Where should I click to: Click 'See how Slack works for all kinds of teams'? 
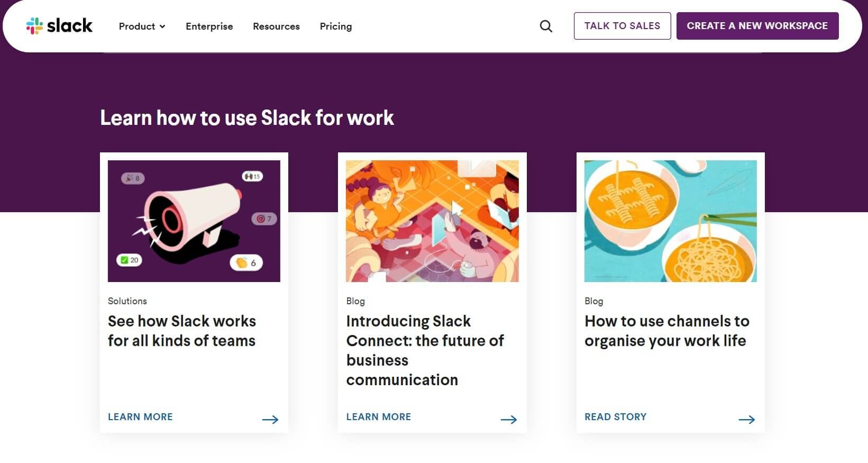(181, 331)
